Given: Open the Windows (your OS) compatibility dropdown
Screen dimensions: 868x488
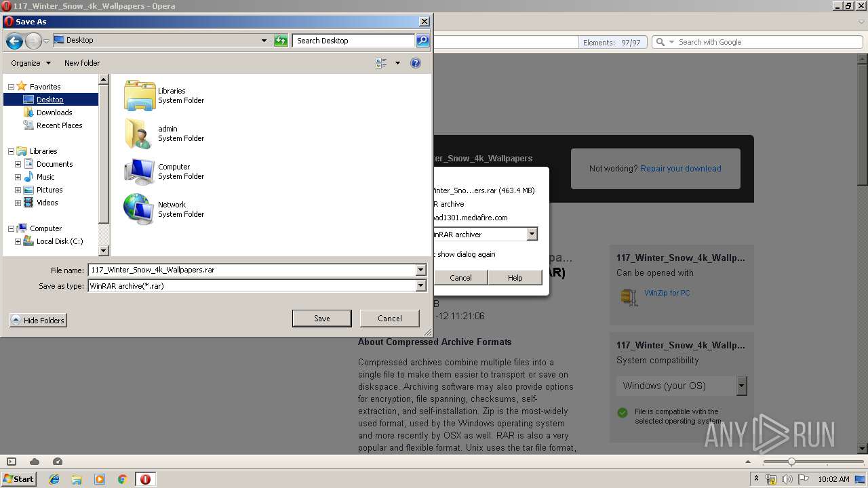Looking at the screenshot, I should click(x=742, y=386).
